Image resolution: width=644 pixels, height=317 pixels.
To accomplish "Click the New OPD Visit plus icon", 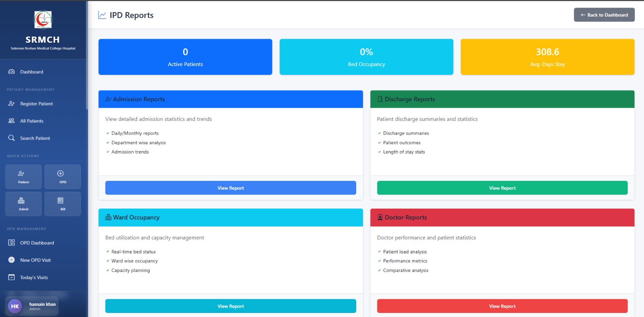I will point(12,260).
